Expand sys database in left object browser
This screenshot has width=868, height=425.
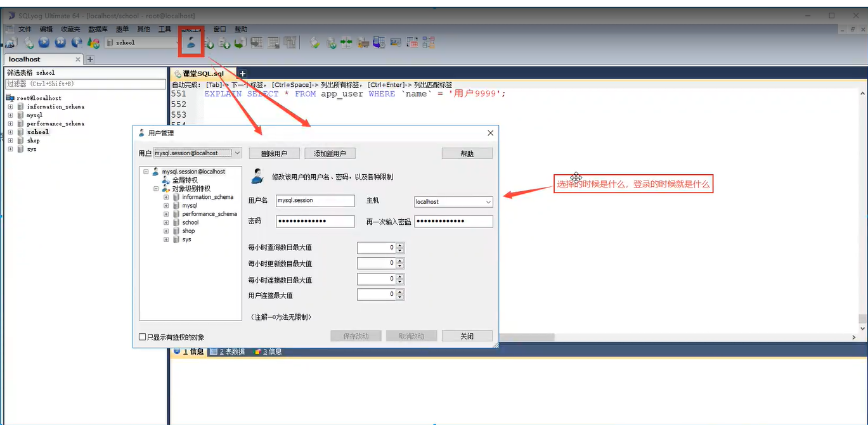click(10, 149)
